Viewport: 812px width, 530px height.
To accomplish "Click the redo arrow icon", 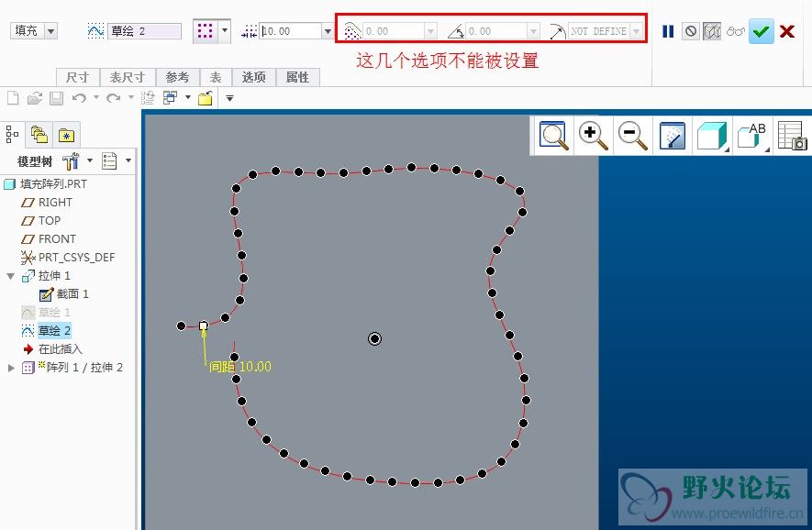I will (x=114, y=98).
